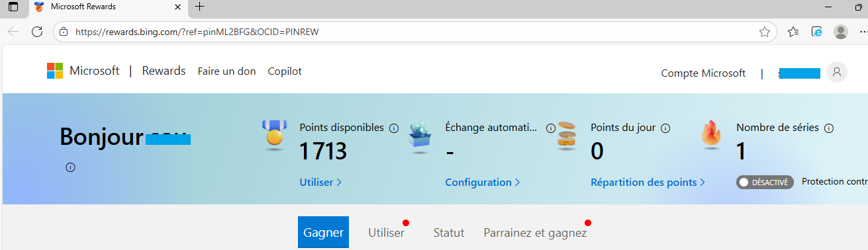Open Répartition des points link

(648, 182)
